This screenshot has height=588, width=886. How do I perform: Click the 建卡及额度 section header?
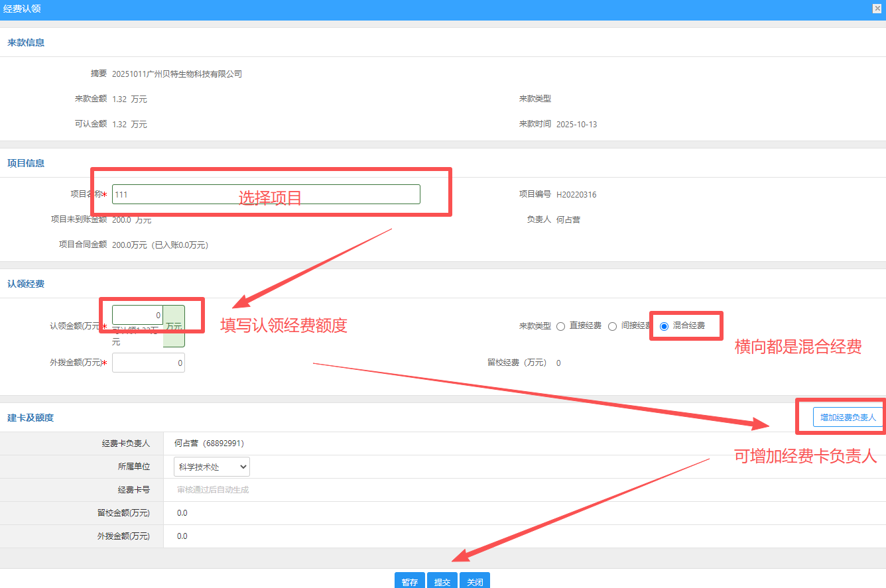click(x=31, y=418)
